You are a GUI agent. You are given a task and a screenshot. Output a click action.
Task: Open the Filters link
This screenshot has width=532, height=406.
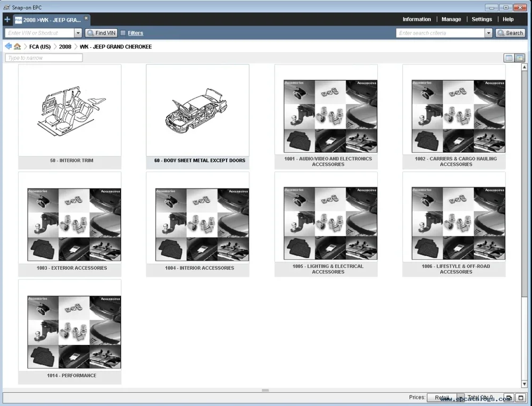pos(136,33)
